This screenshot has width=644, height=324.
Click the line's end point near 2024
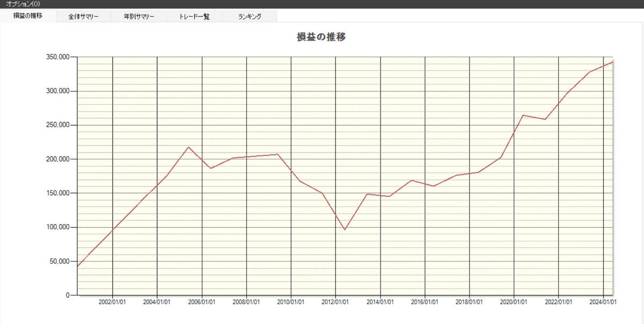coord(612,62)
